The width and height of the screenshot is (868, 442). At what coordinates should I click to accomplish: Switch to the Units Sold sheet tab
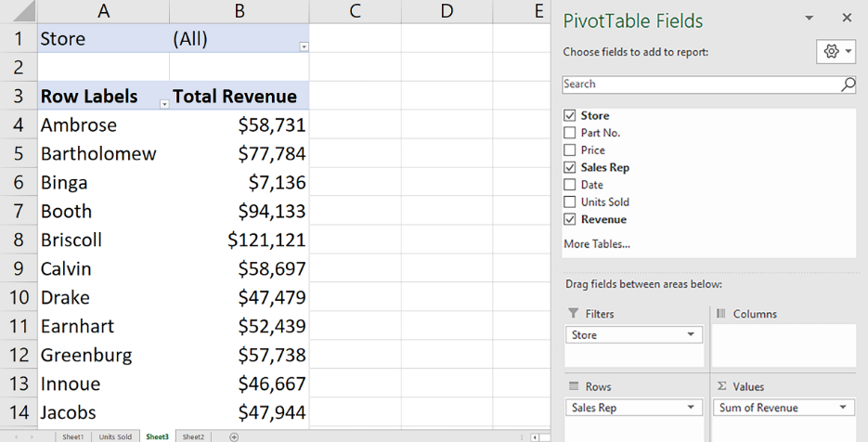[x=115, y=436]
